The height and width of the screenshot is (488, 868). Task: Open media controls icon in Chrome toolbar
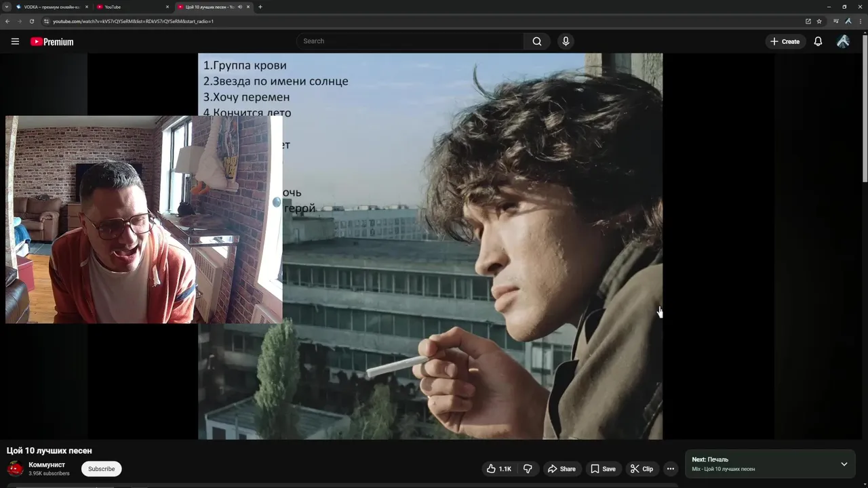pos(836,21)
